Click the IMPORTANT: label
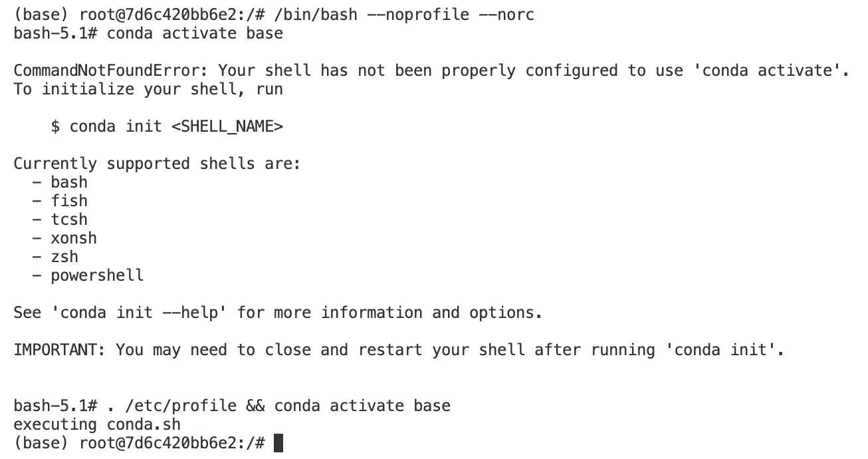This screenshot has width=868, height=459. (x=60, y=350)
